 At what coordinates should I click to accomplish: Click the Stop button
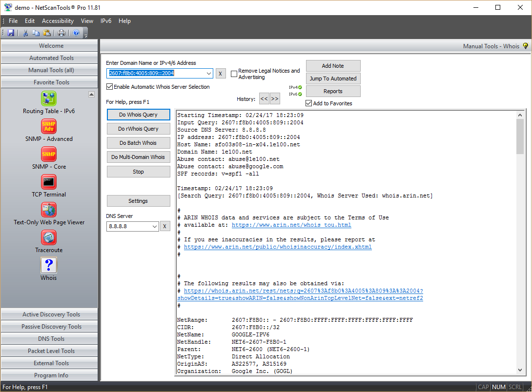(x=139, y=172)
